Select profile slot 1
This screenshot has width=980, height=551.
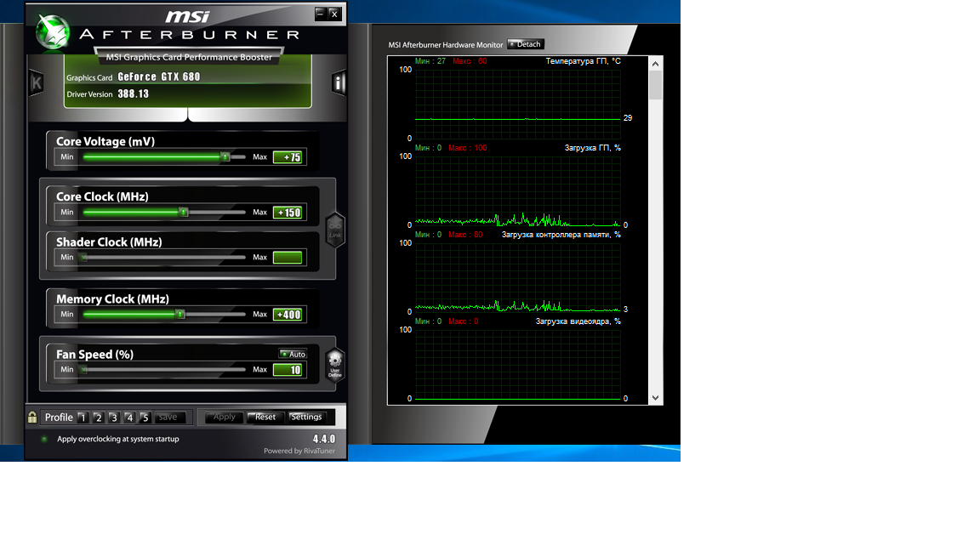pyautogui.click(x=83, y=418)
